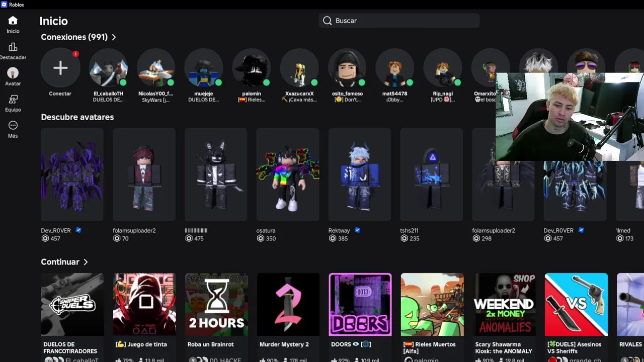Viewport: 644px width, 362px height.
Task: Open muejeje's connection avatar
Action: (x=204, y=68)
